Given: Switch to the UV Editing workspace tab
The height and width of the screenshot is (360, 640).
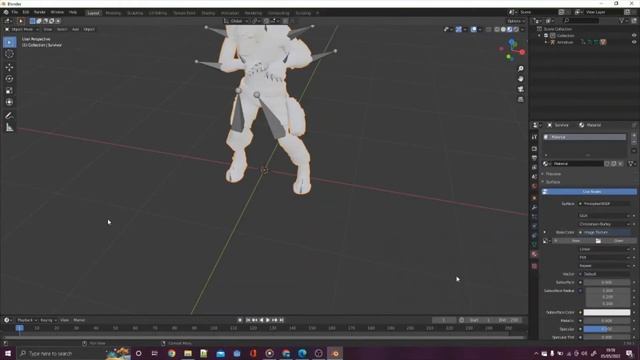Looking at the screenshot, I should coord(158,13).
